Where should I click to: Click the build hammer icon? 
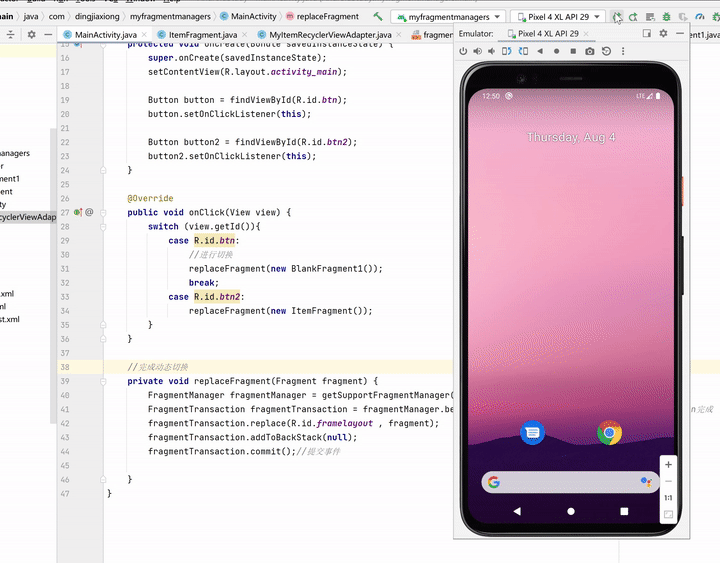[378, 17]
